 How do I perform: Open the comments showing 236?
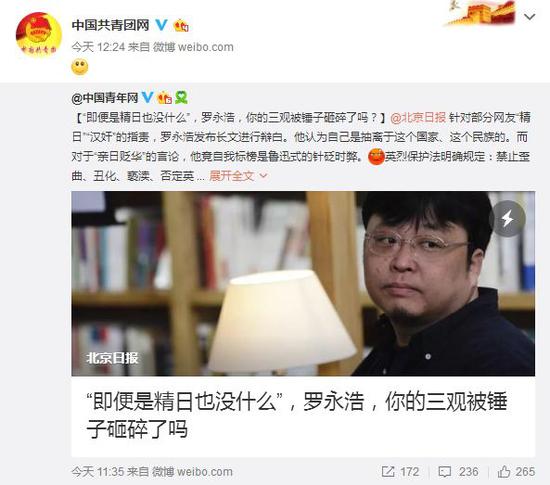tap(458, 472)
